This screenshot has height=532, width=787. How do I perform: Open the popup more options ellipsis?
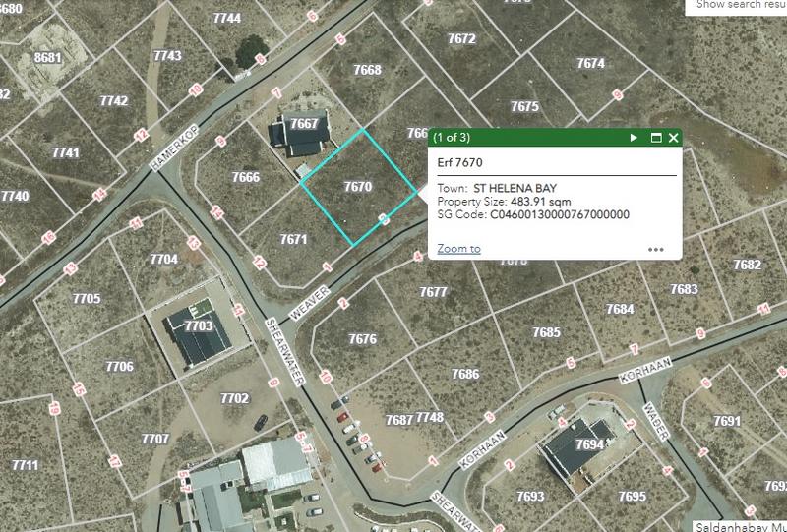point(656,250)
